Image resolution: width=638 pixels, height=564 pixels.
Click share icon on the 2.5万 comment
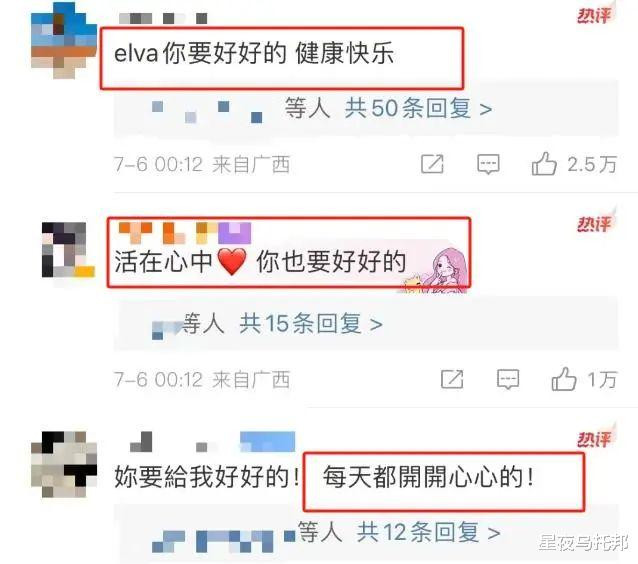[x=432, y=164]
